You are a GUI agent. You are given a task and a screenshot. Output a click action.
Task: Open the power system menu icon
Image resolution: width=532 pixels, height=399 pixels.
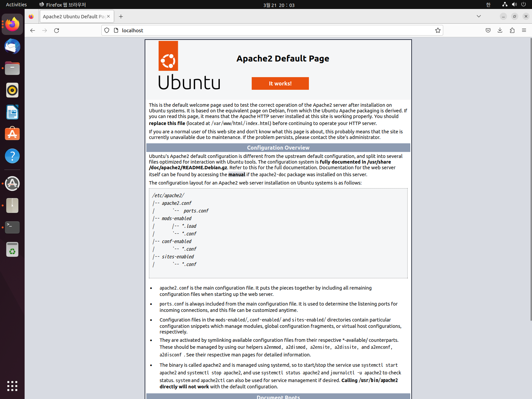(x=523, y=5)
